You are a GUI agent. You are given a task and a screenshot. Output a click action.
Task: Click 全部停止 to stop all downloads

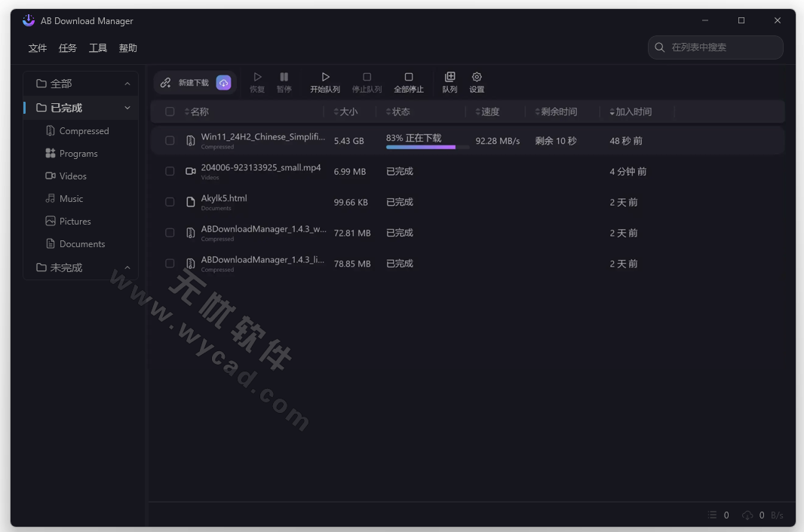[x=409, y=81]
